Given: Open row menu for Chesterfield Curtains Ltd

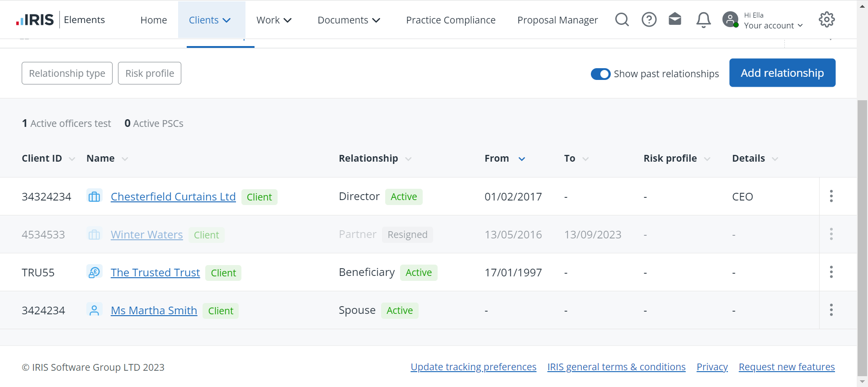Looking at the screenshot, I should point(831,196).
